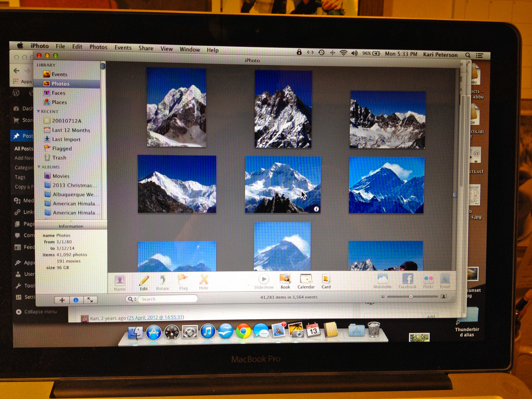Screen dimensions: 532x399
Task: Collapse the RECENT section
Action: [x=38, y=112]
